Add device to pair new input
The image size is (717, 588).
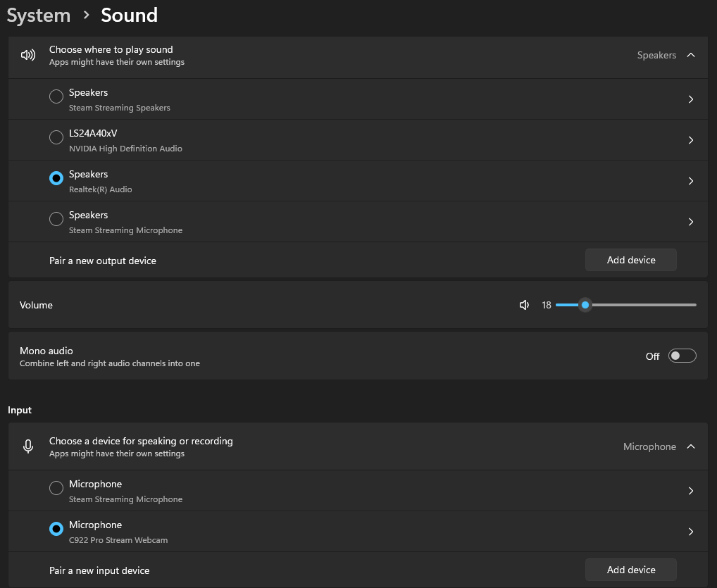630,570
